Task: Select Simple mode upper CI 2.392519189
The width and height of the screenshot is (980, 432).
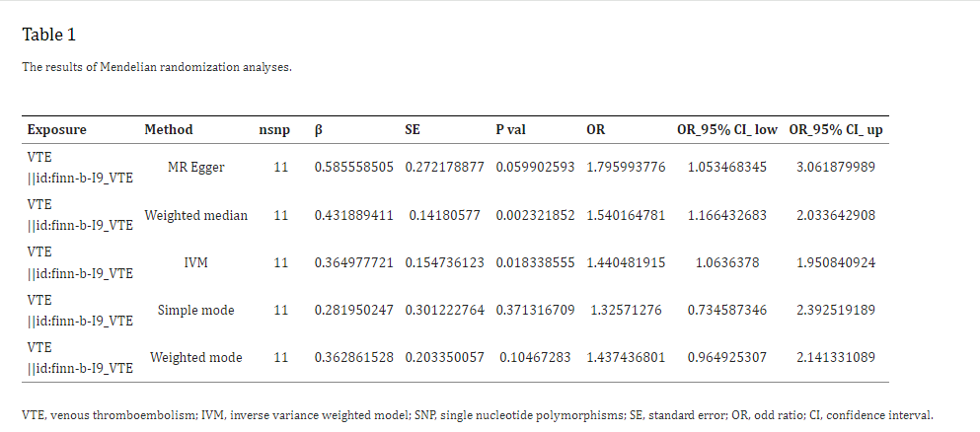Action: tap(836, 311)
